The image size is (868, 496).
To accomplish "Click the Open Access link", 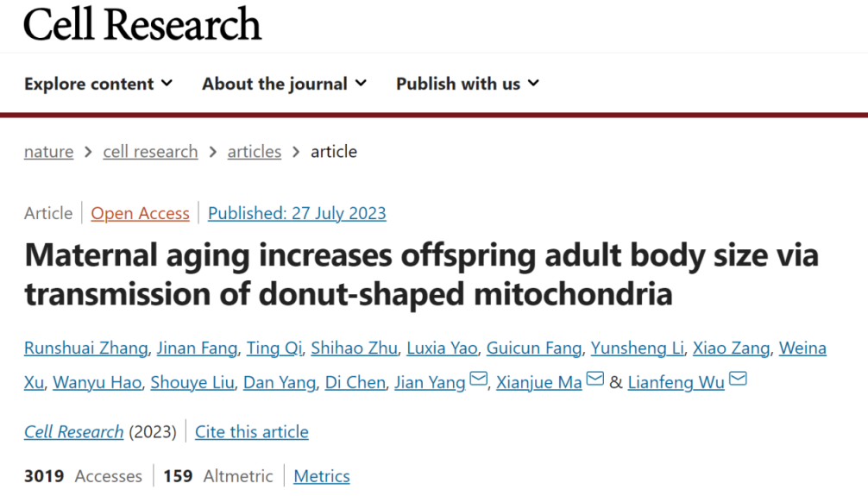I will coord(140,214).
